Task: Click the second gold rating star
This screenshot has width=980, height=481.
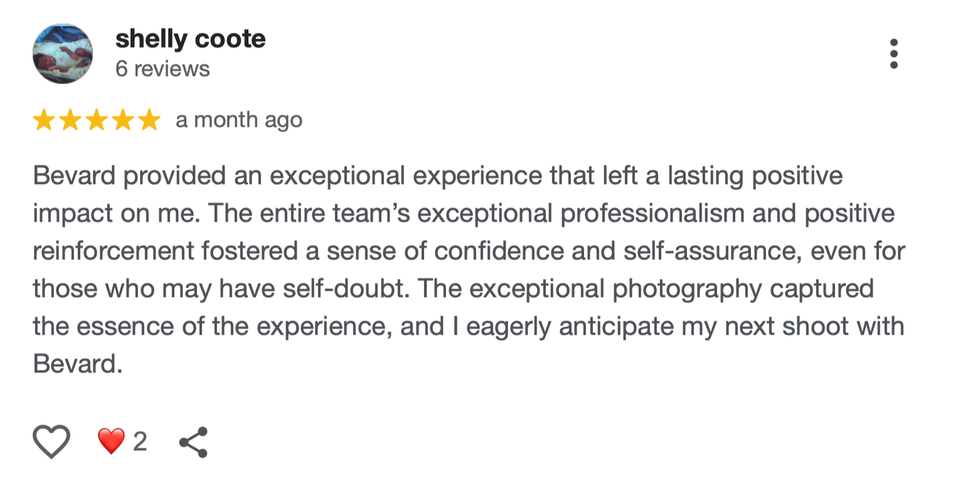Action: coord(70,120)
